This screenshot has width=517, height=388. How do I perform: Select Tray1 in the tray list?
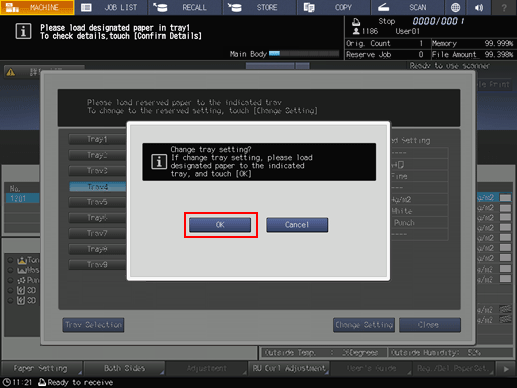tap(98, 139)
